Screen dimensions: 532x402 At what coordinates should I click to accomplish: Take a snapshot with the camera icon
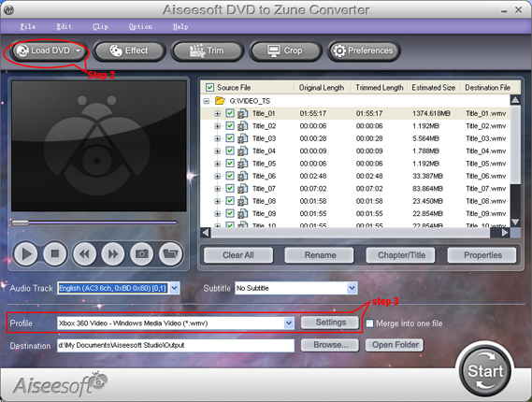tap(142, 253)
